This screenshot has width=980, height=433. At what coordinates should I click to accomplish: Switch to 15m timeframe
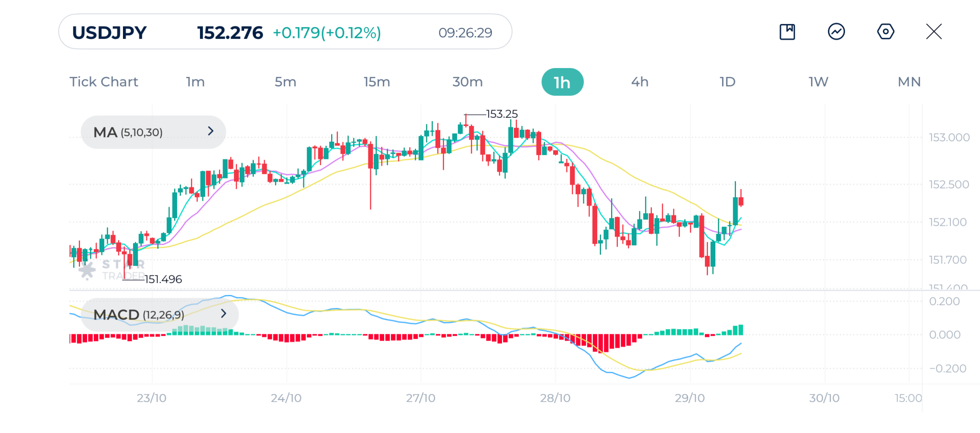tap(377, 82)
